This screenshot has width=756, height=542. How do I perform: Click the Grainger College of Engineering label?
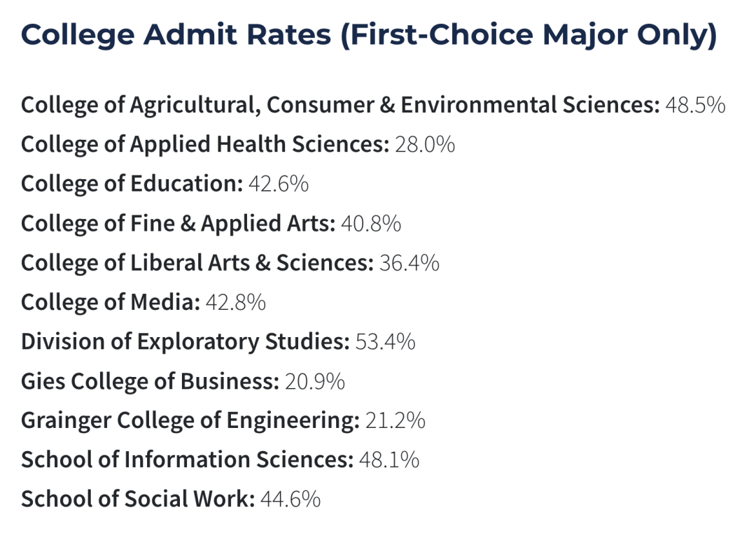tap(190, 420)
